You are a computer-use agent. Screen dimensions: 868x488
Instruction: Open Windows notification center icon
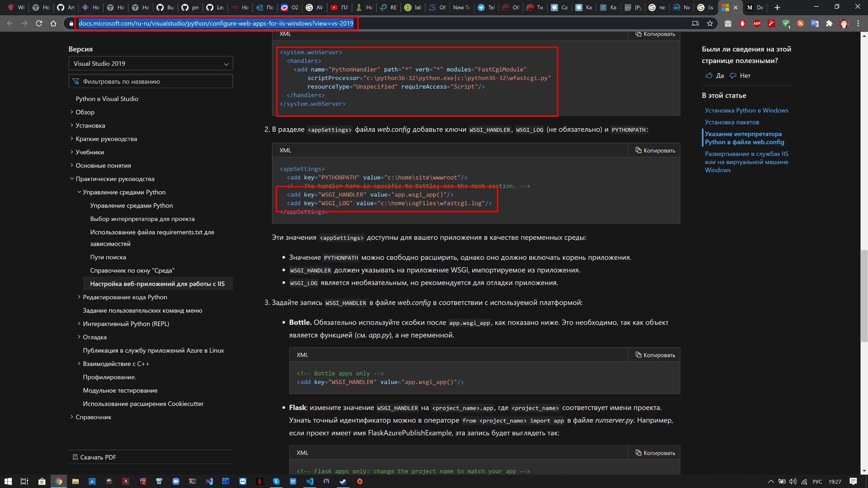pyautogui.click(x=853, y=481)
